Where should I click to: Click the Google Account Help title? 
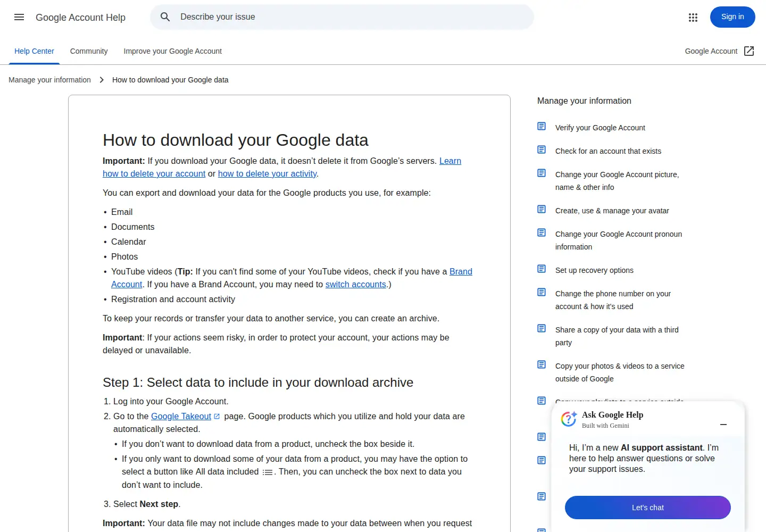80,18
